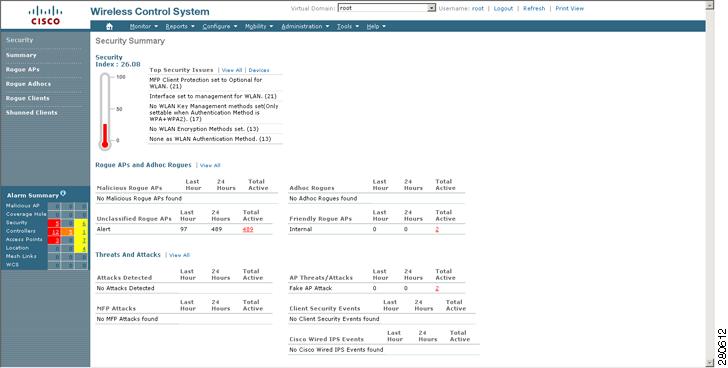
Task: Click the red Controllers critical alarm cell
Action: click(54, 232)
